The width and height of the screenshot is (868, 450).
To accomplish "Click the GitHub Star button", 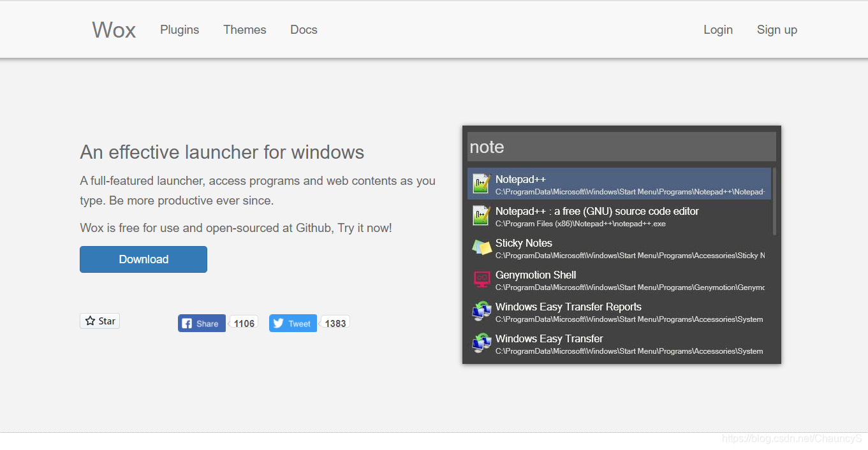I will pyautogui.click(x=99, y=321).
